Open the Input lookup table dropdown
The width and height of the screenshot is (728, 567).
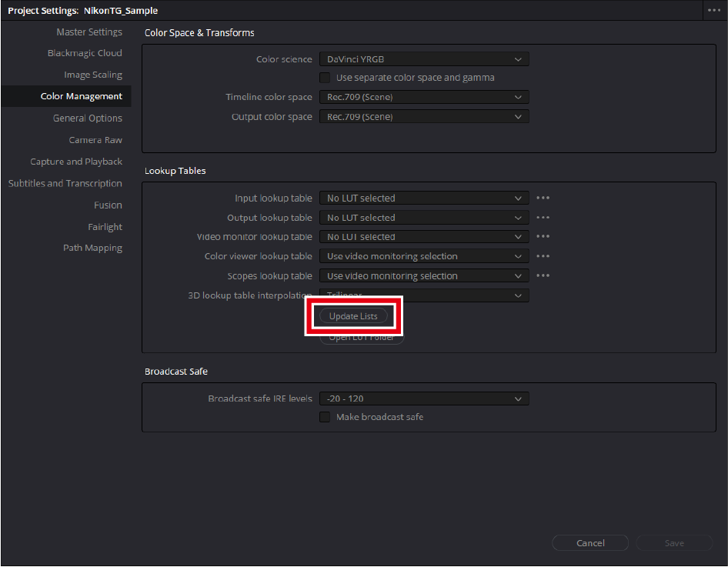coord(423,198)
